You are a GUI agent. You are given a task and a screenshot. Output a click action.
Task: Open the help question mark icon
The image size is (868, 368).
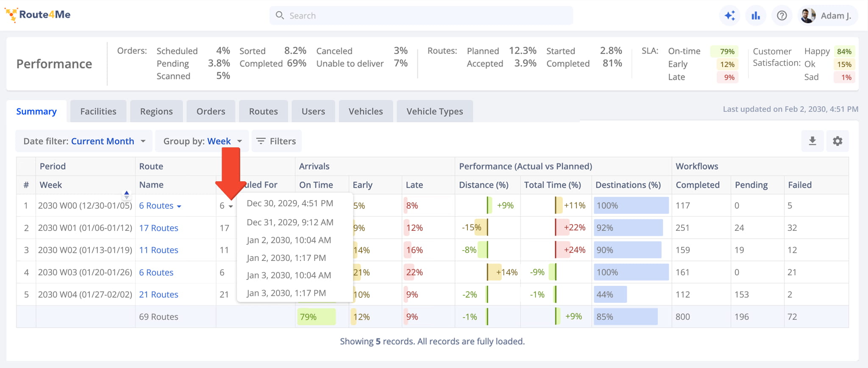[x=782, y=16]
